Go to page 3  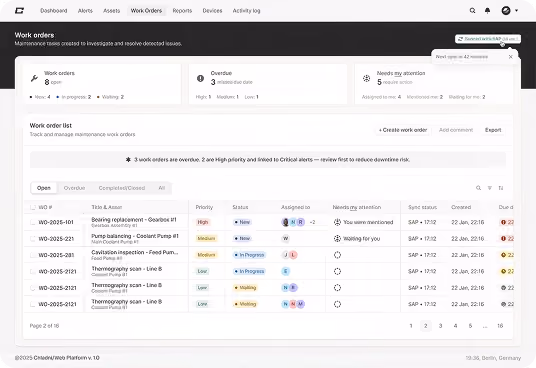pyautogui.click(x=441, y=326)
